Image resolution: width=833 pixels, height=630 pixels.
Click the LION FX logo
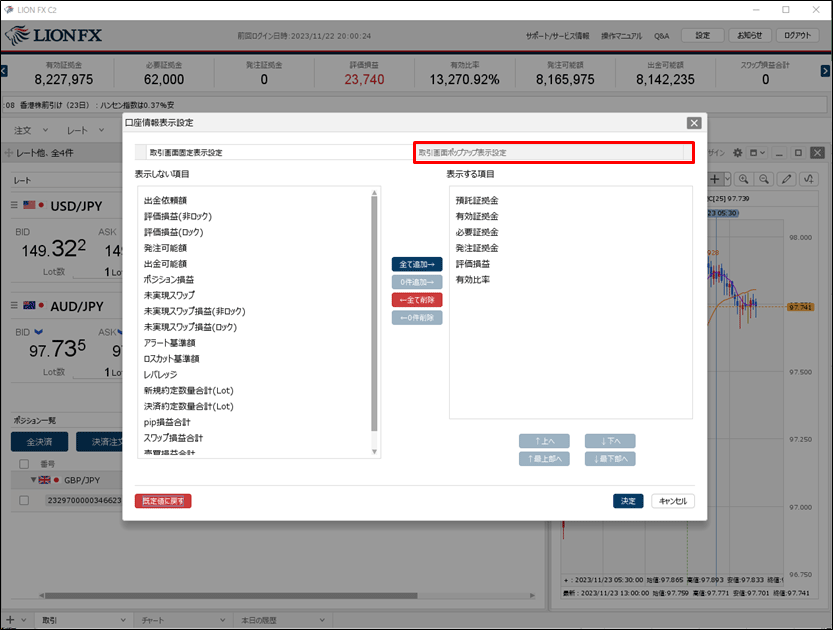click(53, 36)
